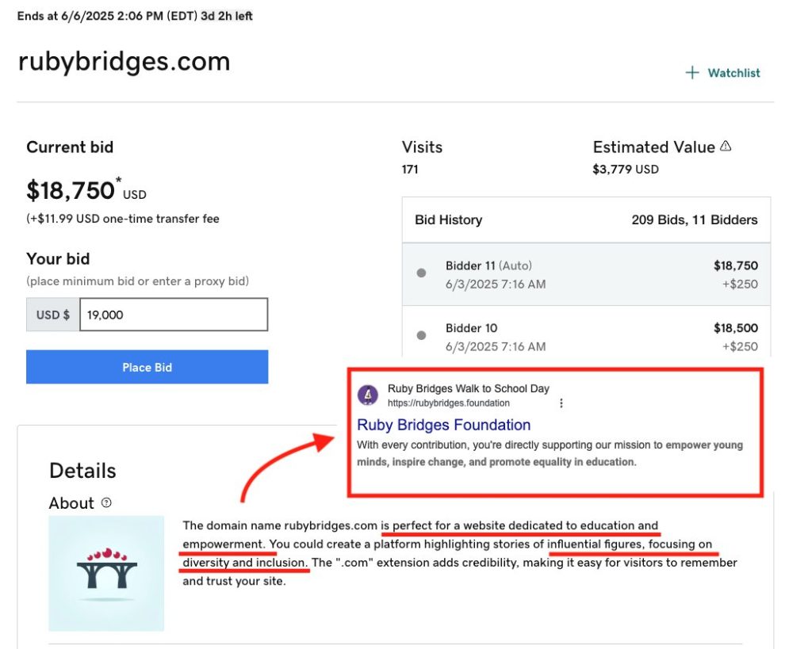The width and height of the screenshot is (812, 649).
Task: Select the Bidder 10 bid row
Action: click(586, 331)
